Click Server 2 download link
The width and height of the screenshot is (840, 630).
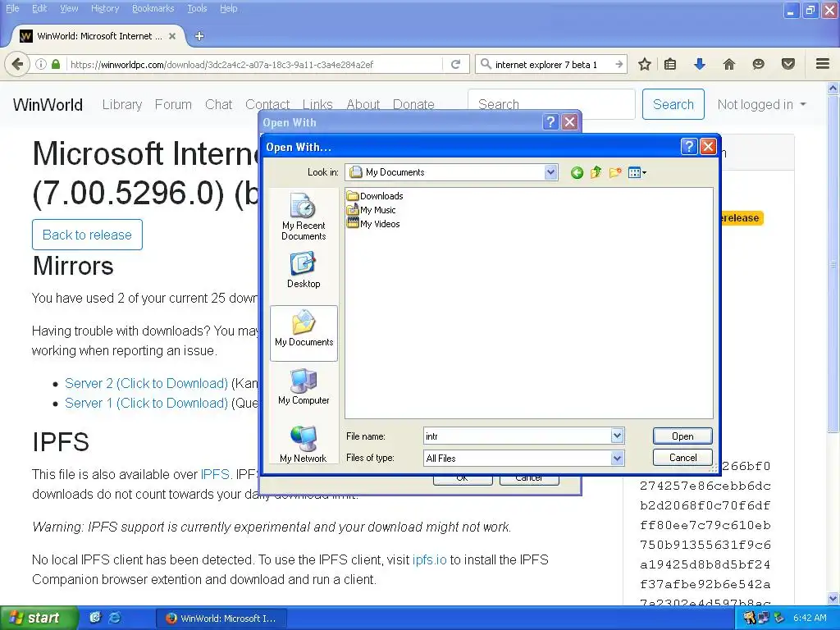(x=146, y=384)
